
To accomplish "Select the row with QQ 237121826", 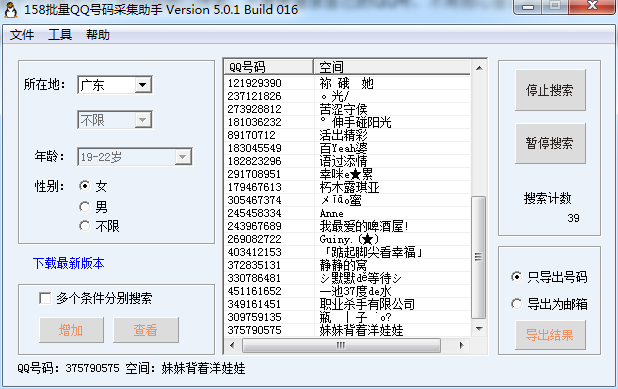I will [x=348, y=96].
